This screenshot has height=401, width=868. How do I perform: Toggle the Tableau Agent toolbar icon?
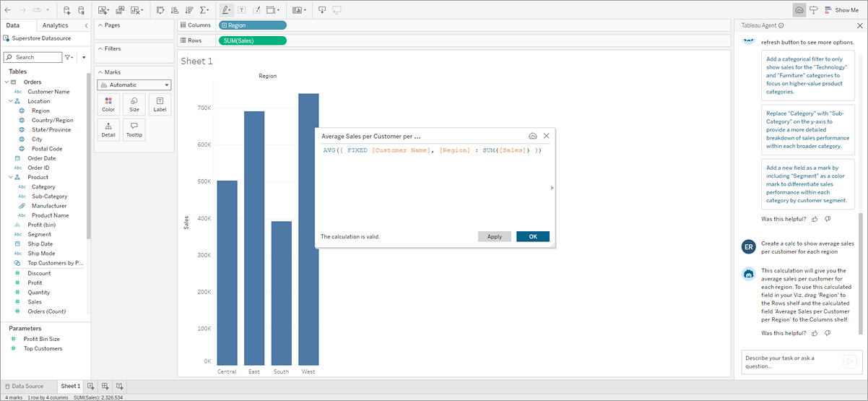(x=799, y=10)
